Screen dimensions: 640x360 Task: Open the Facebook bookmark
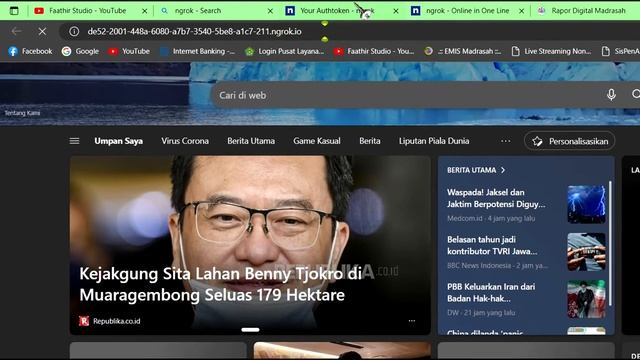coord(31,51)
